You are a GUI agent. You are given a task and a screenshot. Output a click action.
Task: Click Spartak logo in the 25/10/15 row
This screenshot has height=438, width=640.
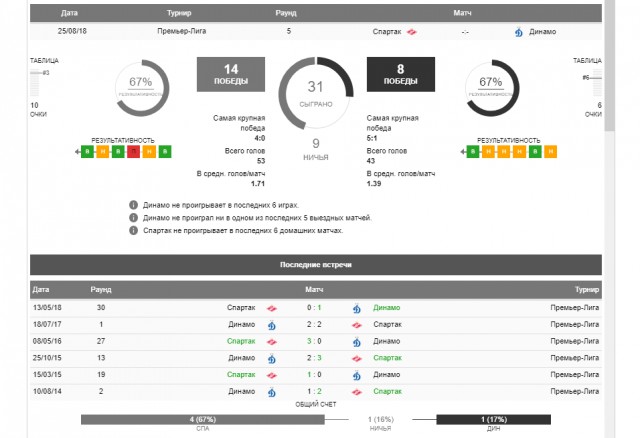[357, 358]
